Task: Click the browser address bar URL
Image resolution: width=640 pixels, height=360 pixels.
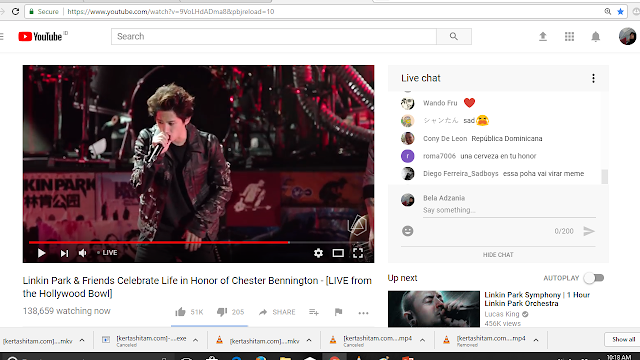Action: pos(171,11)
